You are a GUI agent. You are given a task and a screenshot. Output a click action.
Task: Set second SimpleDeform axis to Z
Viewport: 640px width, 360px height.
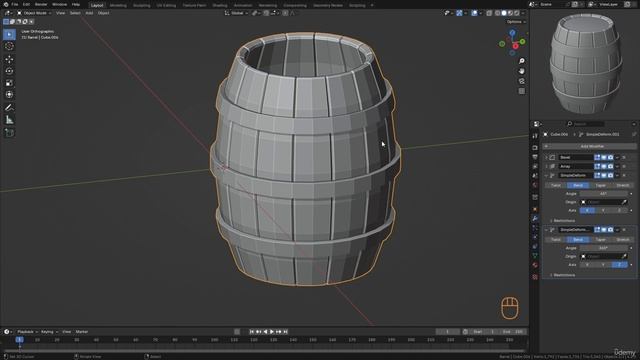click(x=620, y=265)
